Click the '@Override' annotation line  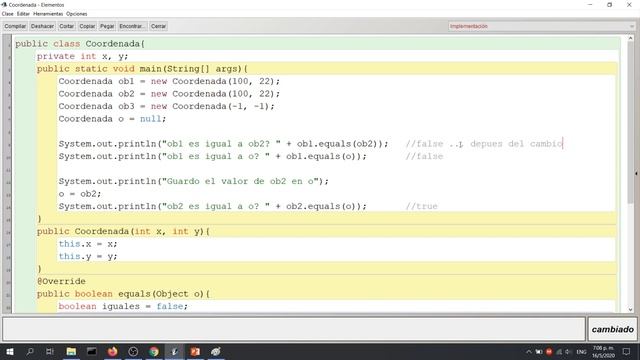click(61, 281)
